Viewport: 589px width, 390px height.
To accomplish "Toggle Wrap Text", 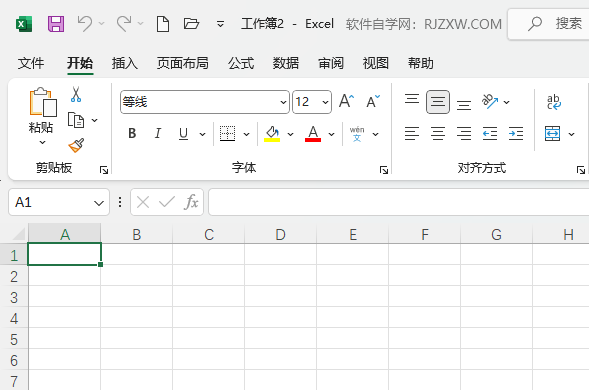I will click(x=554, y=102).
